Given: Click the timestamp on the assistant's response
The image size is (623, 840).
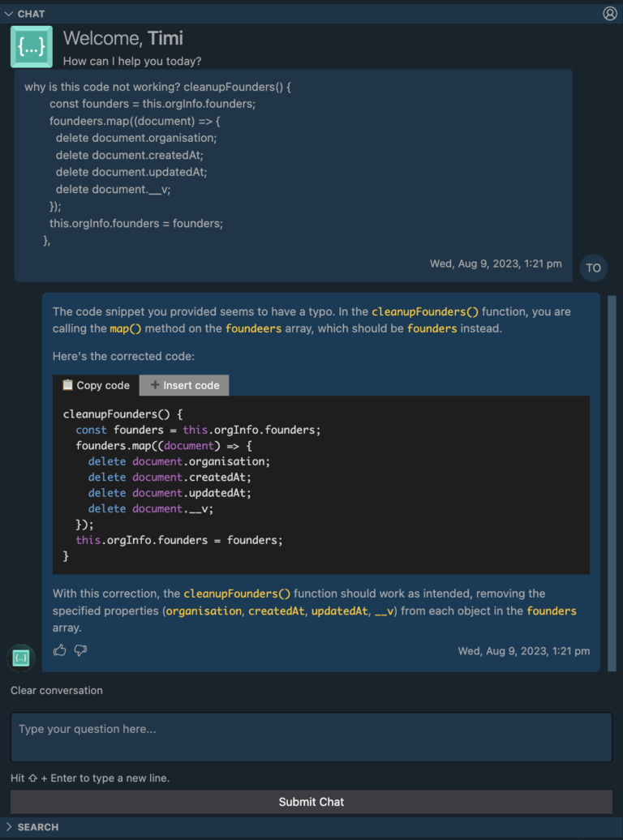Looking at the screenshot, I should tap(523, 651).
